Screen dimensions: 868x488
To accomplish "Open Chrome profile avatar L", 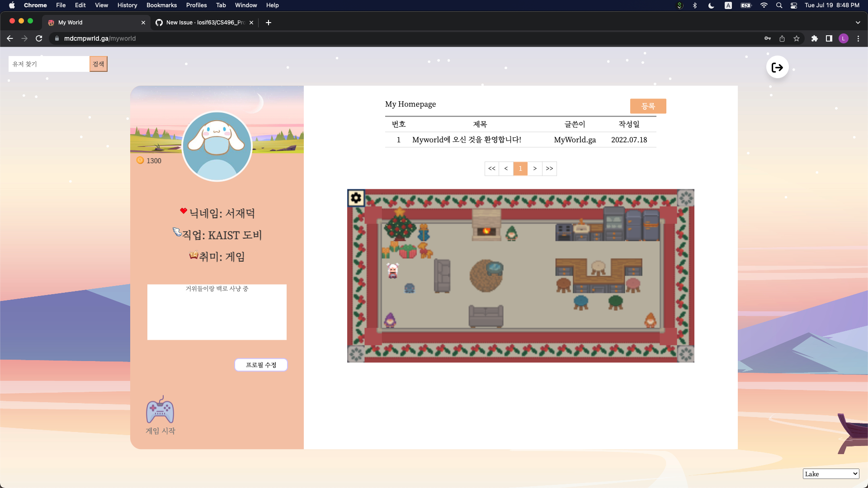I will tap(844, 38).
